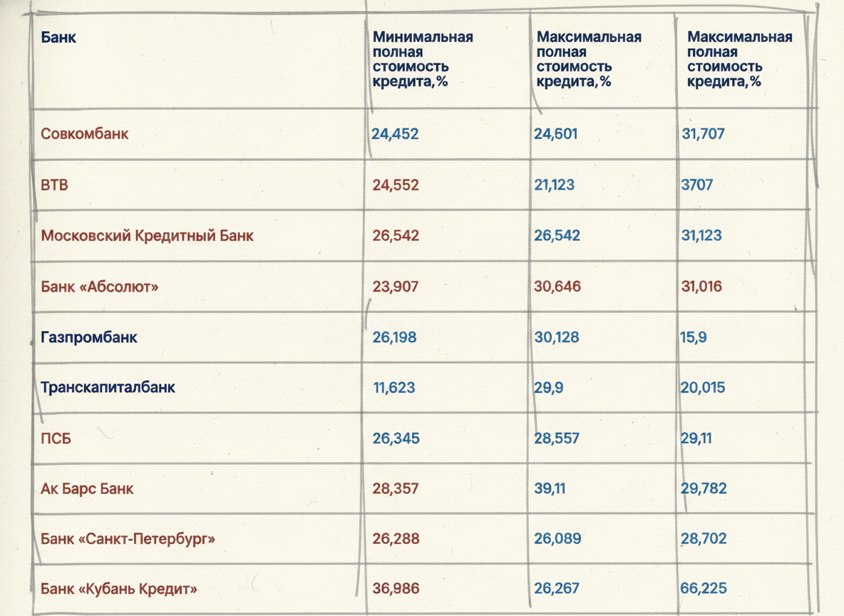Select the value 66,225 for Кубань Кредит
The height and width of the screenshot is (616, 844).
click(704, 588)
